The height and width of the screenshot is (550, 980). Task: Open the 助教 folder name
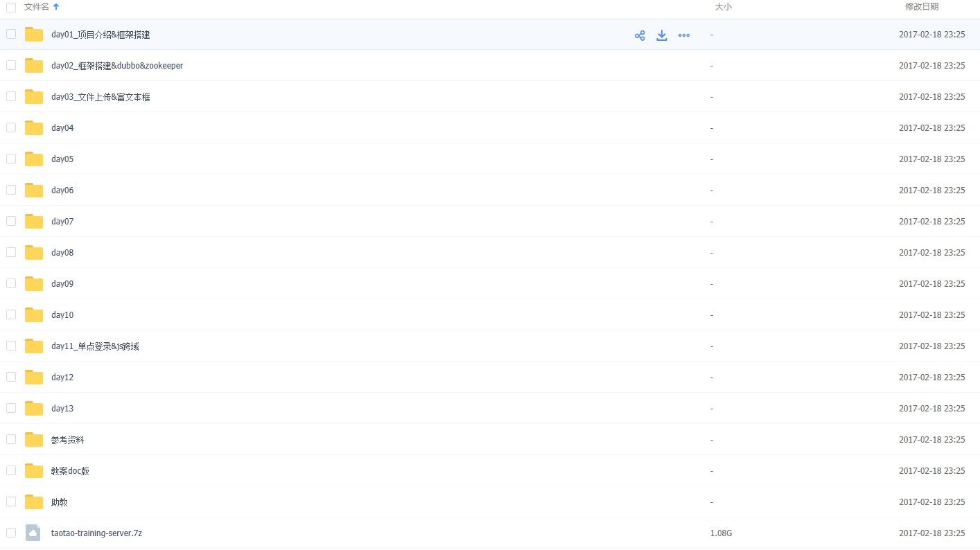point(60,502)
